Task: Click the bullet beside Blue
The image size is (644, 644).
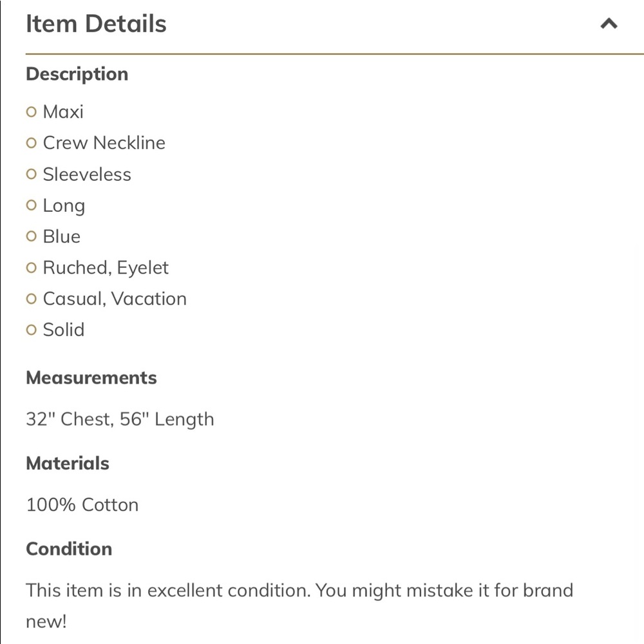Action: coord(31,236)
